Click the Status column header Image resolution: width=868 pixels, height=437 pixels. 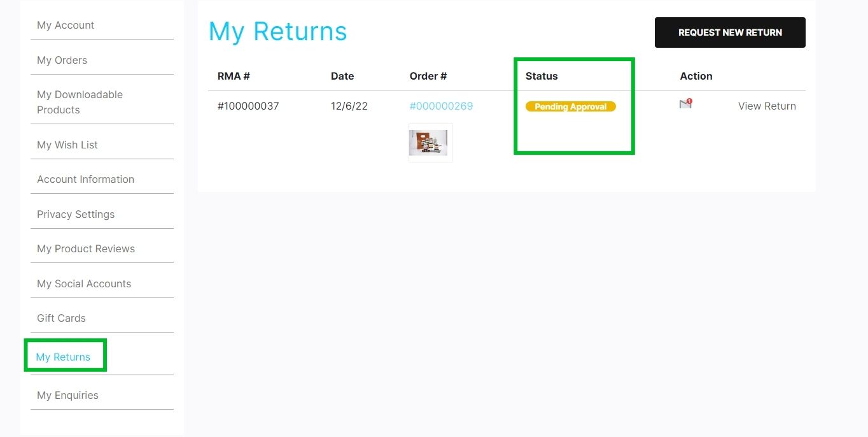542,76
